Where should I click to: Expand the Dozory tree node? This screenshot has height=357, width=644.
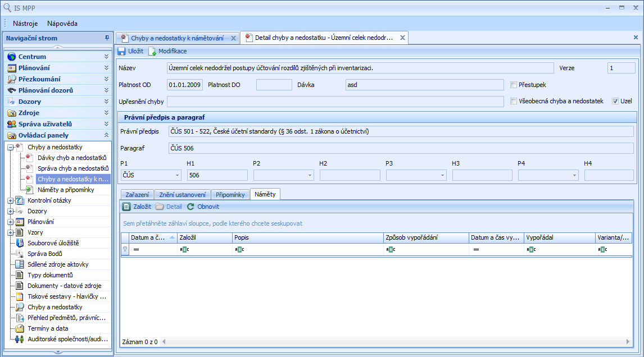pos(11,211)
